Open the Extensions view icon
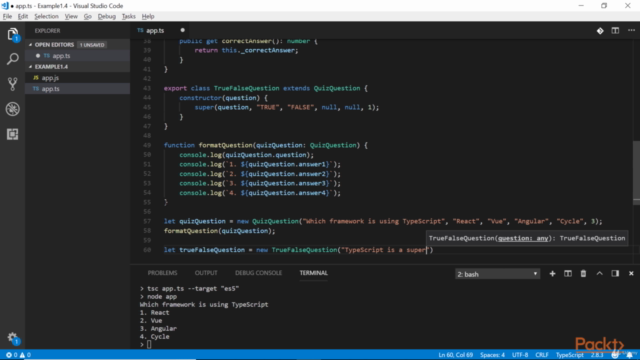This screenshot has height=360, width=640. tap(13, 134)
